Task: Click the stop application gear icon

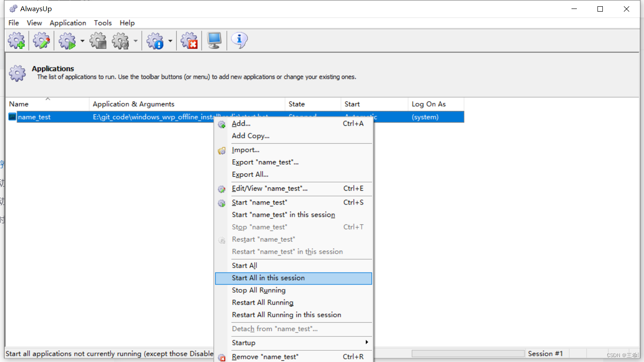Action: tap(98, 40)
